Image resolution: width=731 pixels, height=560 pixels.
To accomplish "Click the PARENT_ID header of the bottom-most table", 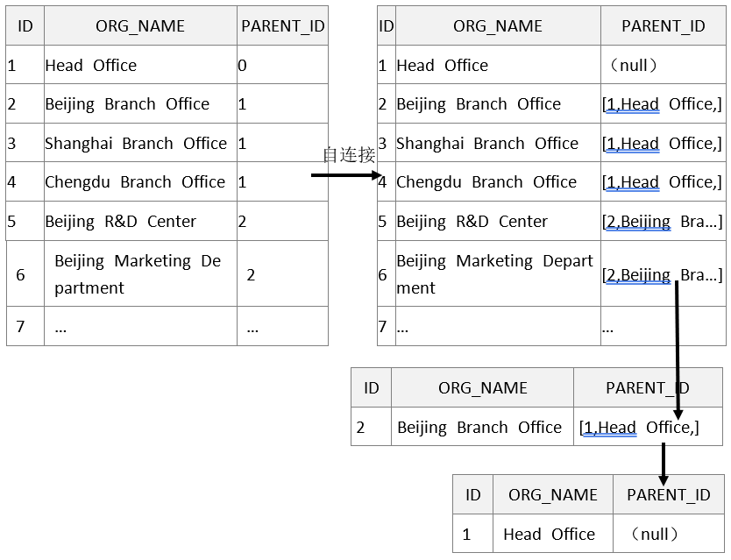I will pyautogui.click(x=668, y=495).
